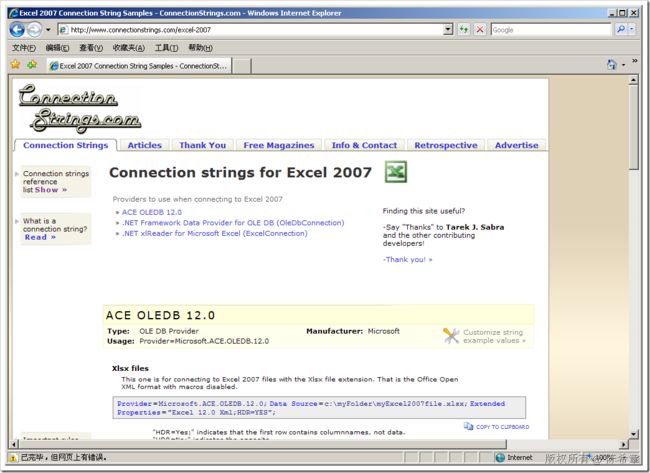Select the Connection Strings site tab
The image size is (650, 473).
(65, 145)
